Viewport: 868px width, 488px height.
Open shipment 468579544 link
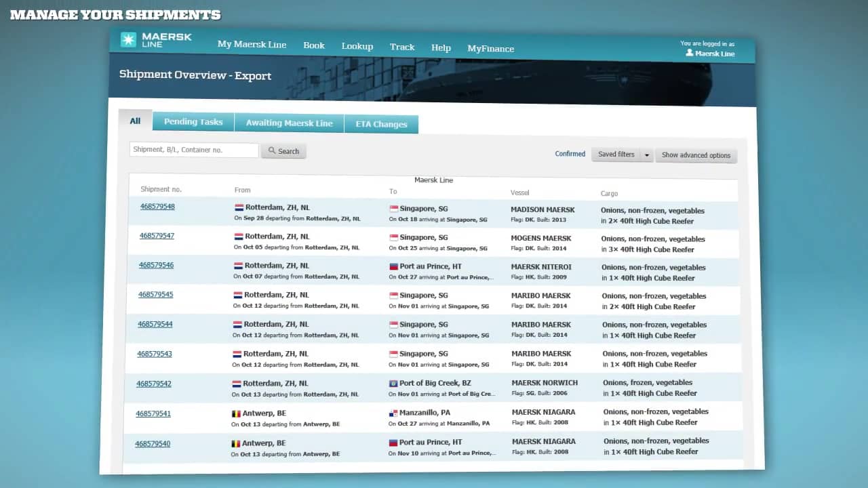pyautogui.click(x=155, y=324)
